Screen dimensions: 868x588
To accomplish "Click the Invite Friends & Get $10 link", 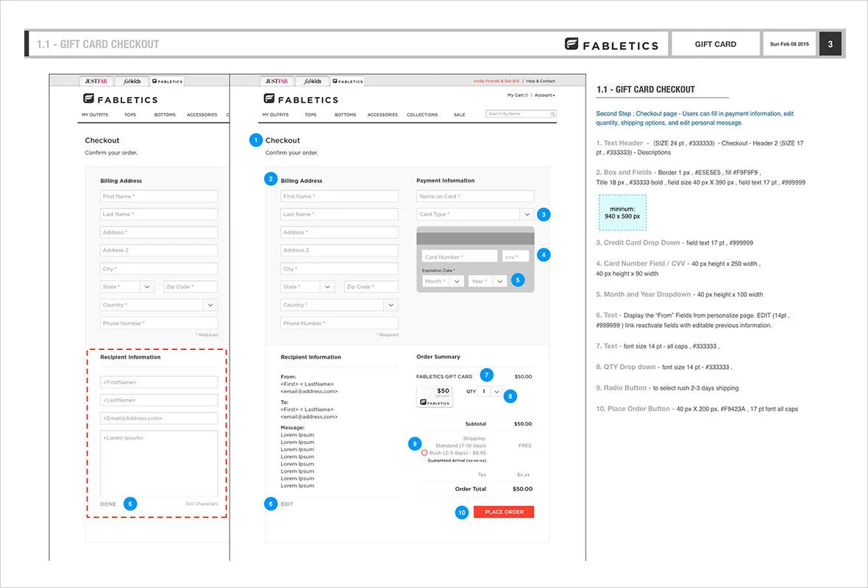I will tap(496, 81).
